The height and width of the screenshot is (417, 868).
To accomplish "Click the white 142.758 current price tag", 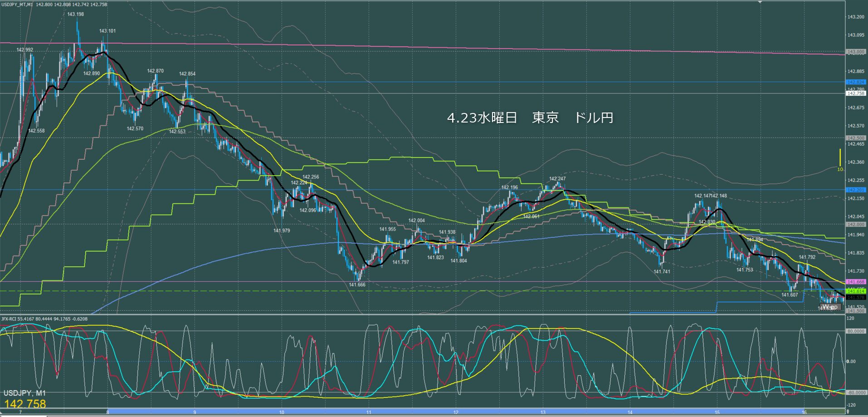I will pyautogui.click(x=856, y=93).
